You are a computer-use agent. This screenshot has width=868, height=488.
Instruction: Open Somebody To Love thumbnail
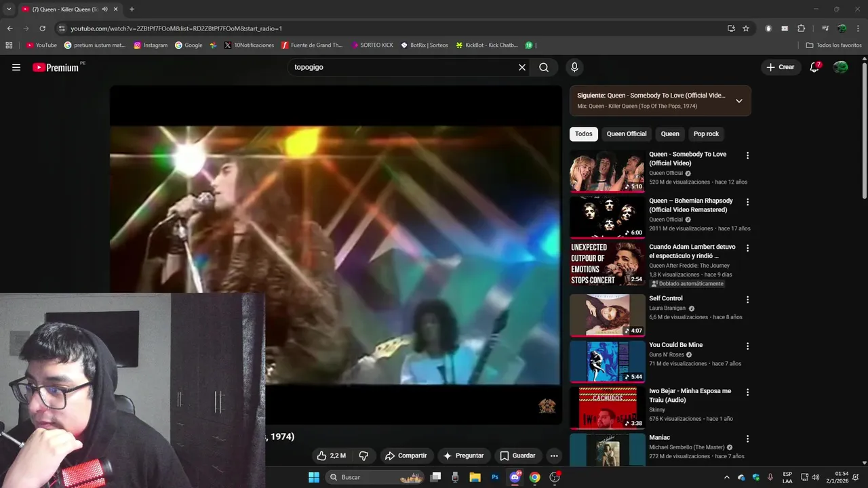point(607,171)
